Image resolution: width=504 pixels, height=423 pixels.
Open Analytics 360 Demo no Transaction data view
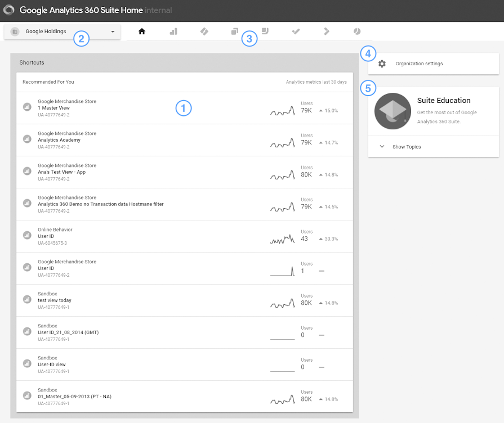point(185,204)
